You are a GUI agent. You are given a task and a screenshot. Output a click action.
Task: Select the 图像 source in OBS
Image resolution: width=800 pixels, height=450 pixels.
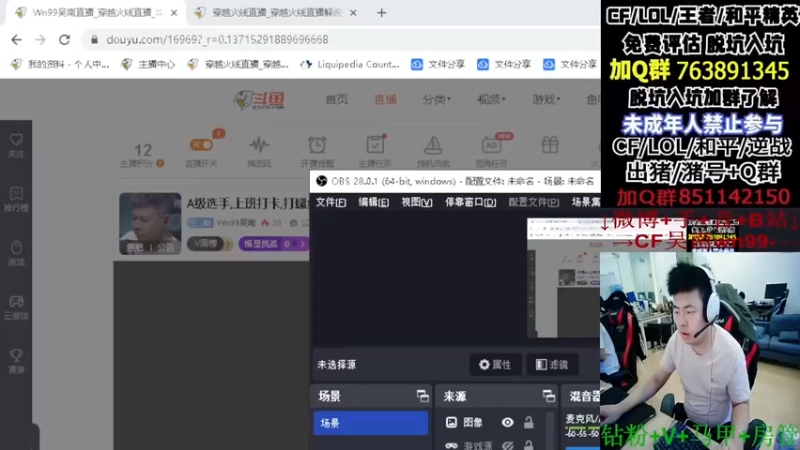point(472,422)
